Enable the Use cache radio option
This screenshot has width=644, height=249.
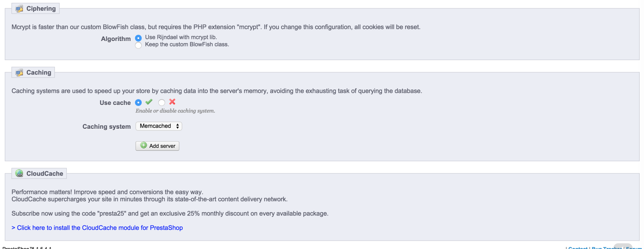(x=138, y=102)
